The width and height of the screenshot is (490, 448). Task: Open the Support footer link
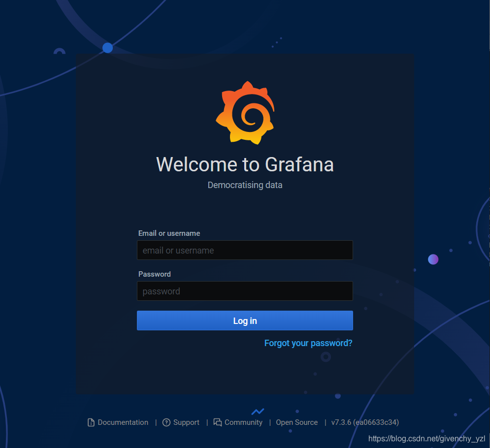(186, 422)
